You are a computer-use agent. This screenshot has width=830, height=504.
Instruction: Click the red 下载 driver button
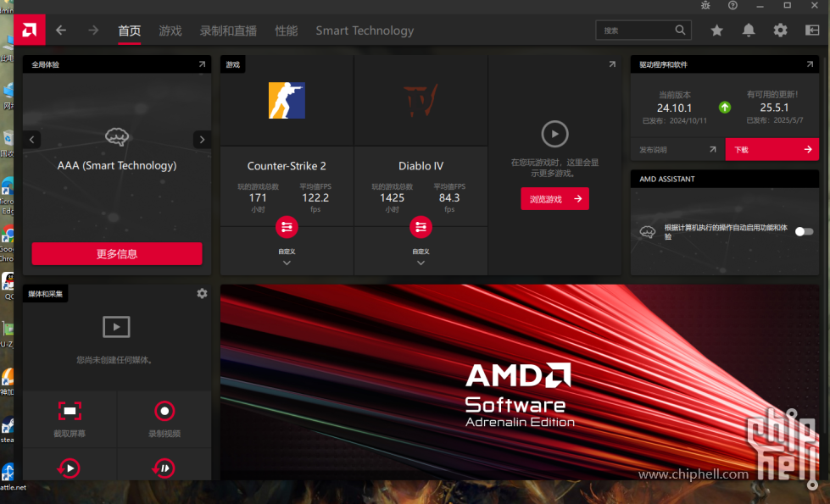tap(772, 149)
